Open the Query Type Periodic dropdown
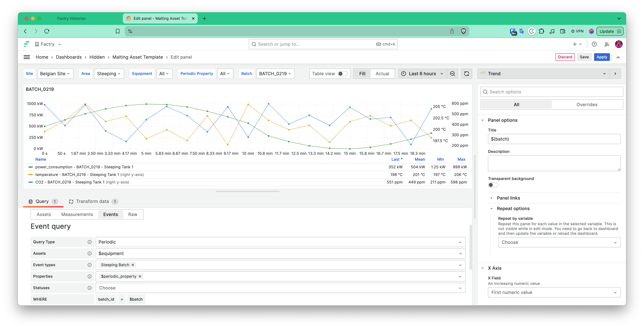 click(280, 242)
